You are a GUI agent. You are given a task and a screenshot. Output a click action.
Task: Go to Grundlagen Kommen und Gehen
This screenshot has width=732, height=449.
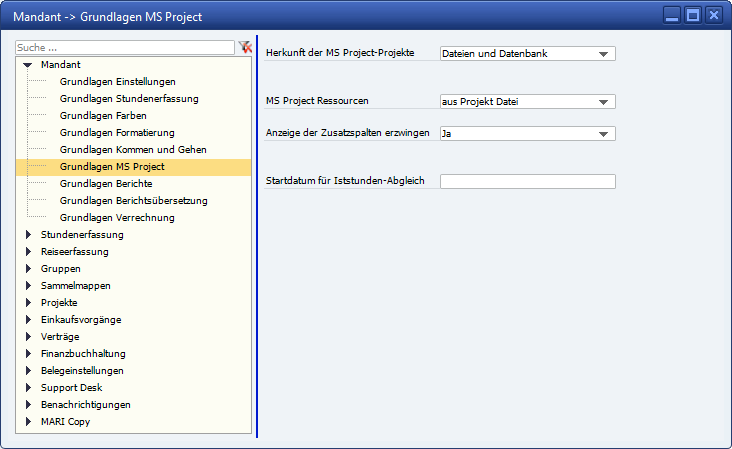click(x=133, y=149)
